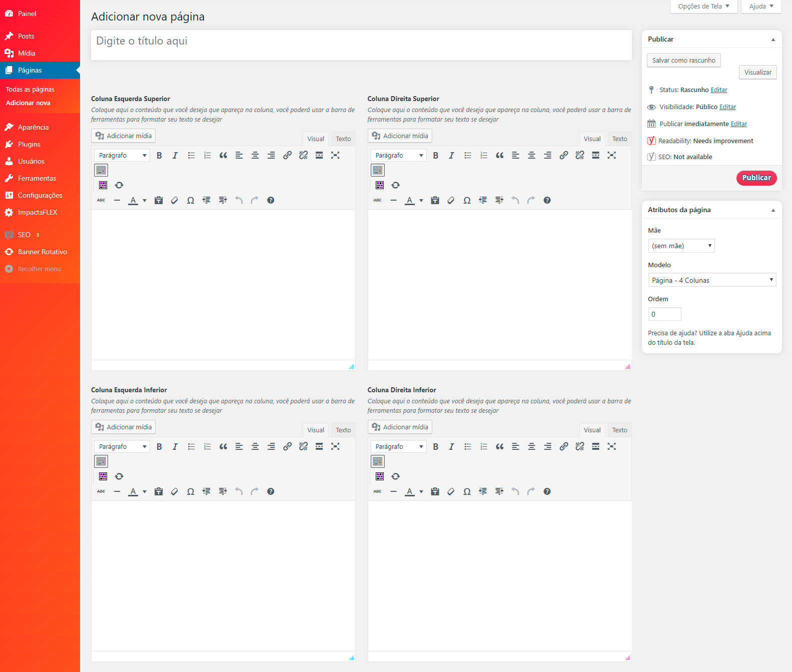Decrease indent in Coluna Esquerda Inferior editor
Image resolution: width=792 pixels, height=672 pixels.
[207, 491]
